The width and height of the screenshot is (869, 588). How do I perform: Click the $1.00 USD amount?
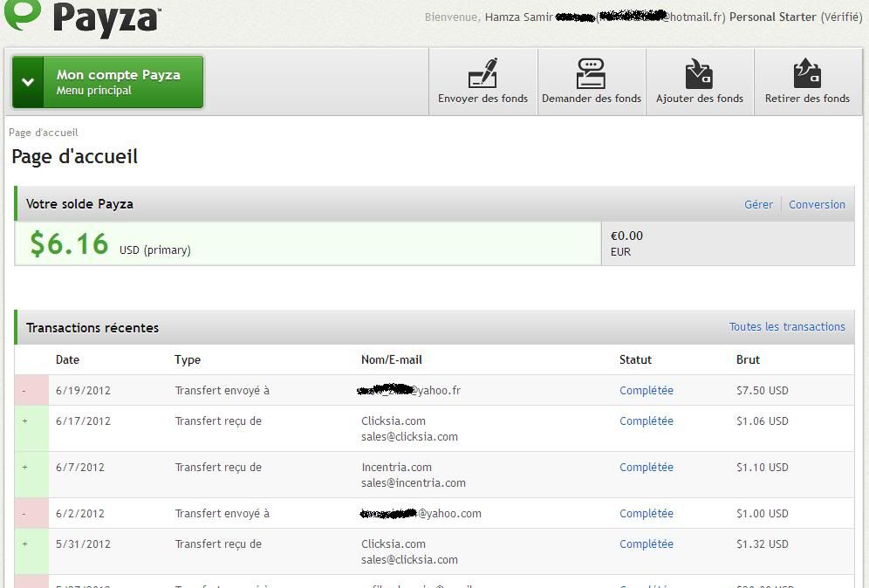[x=762, y=514]
